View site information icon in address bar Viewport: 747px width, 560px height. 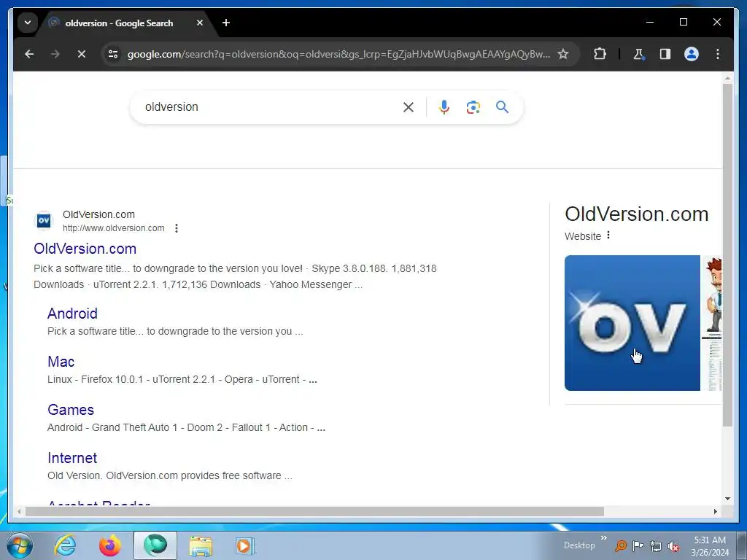pyautogui.click(x=113, y=54)
